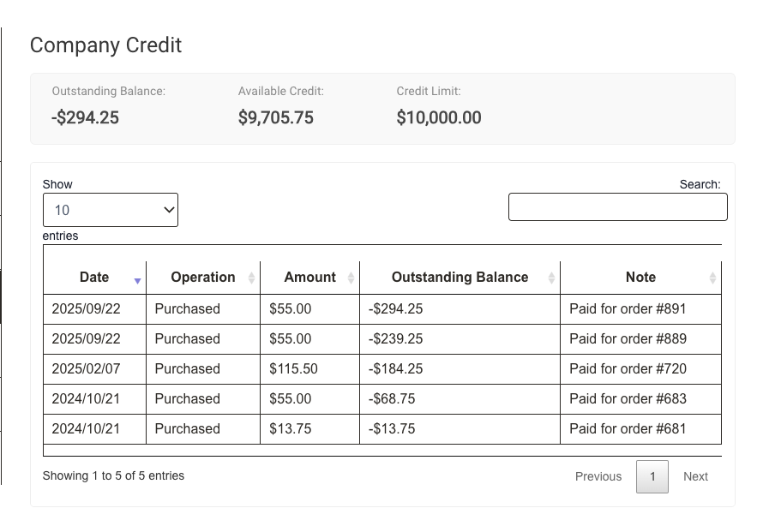
Task: Sort by the Amount header label
Action: (x=309, y=278)
